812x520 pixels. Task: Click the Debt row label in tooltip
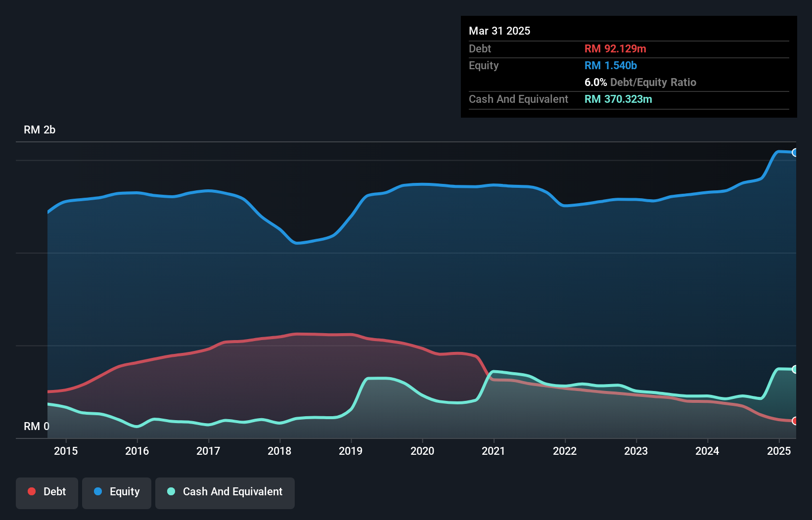[x=480, y=48]
